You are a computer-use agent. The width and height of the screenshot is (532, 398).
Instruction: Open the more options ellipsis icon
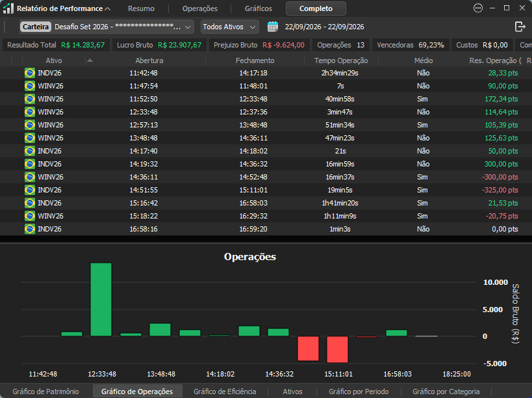point(477,8)
